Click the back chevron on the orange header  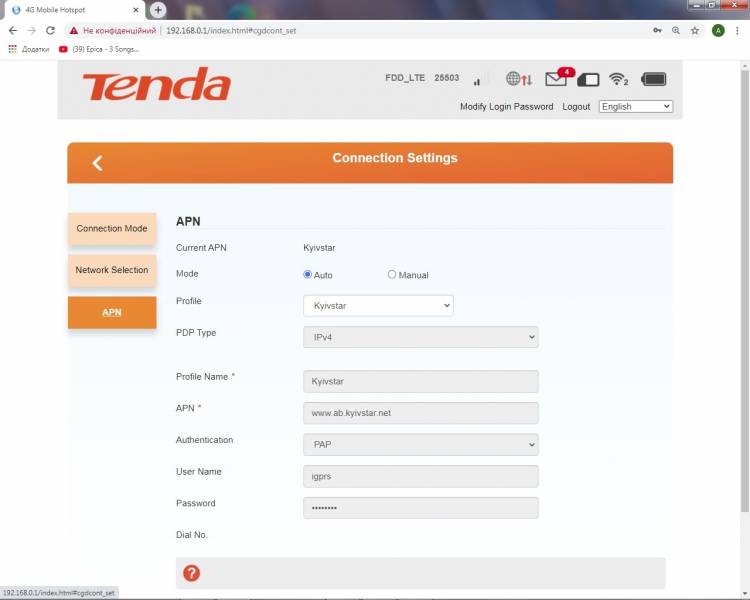98,163
